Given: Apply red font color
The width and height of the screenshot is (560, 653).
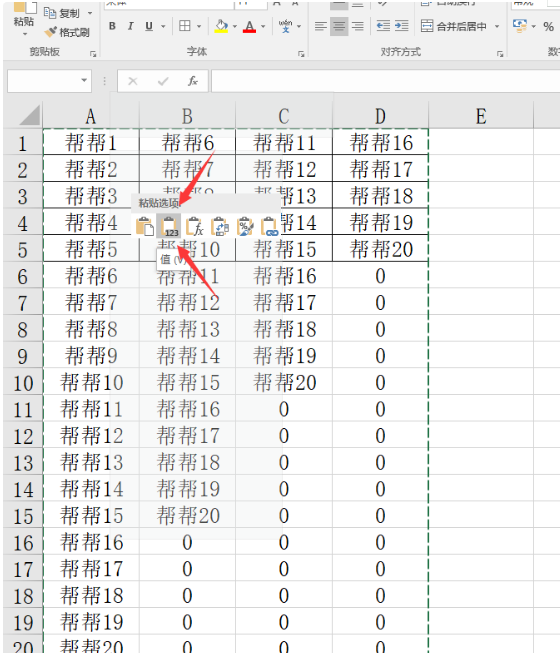Looking at the screenshot, I should click(x=249, y=26).
